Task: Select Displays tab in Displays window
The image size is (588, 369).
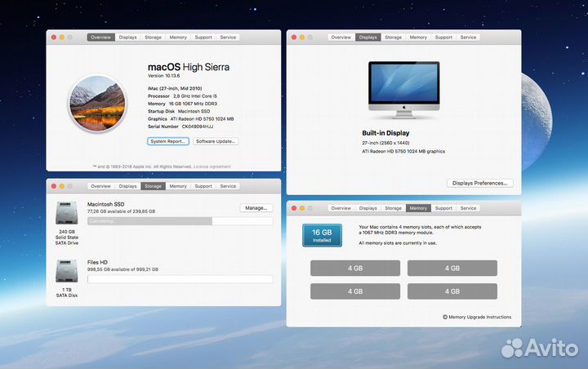Action: 367,37
